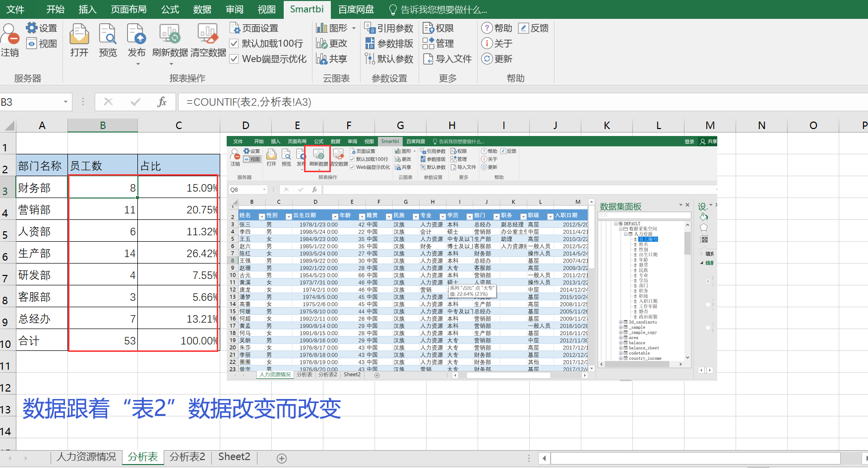
Task: Click the Name Box showing B3
Action: tap(31, 102)
